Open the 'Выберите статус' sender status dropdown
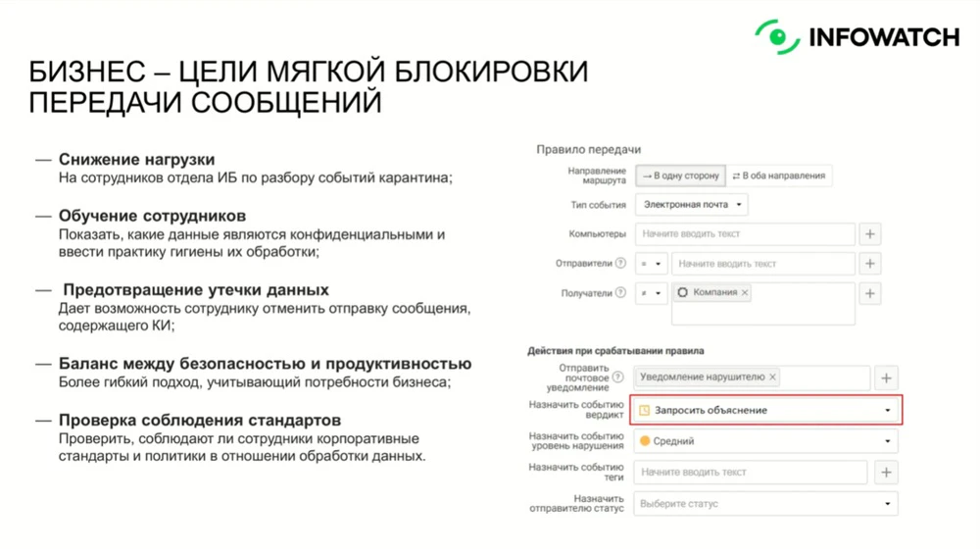Image resolution: width=980 pixels, height=553 pixels. pyautogui.click(x=765, y=504)
